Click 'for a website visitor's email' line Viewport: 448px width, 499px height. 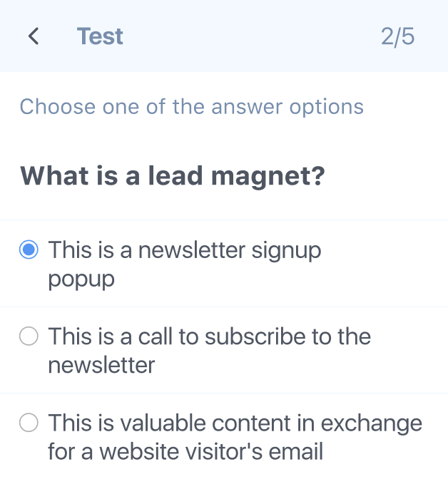pyautogui.click(x=185, y=451)
